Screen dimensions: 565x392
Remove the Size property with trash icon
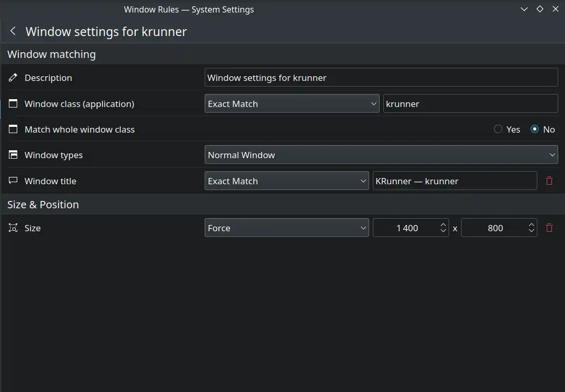tap(549, 228)
